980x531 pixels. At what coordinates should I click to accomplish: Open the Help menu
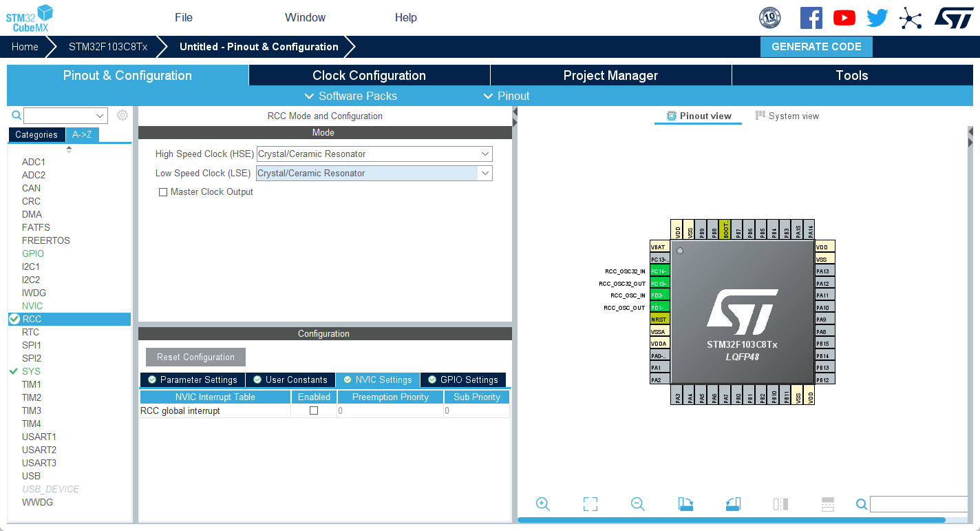[x=406, y=18]
